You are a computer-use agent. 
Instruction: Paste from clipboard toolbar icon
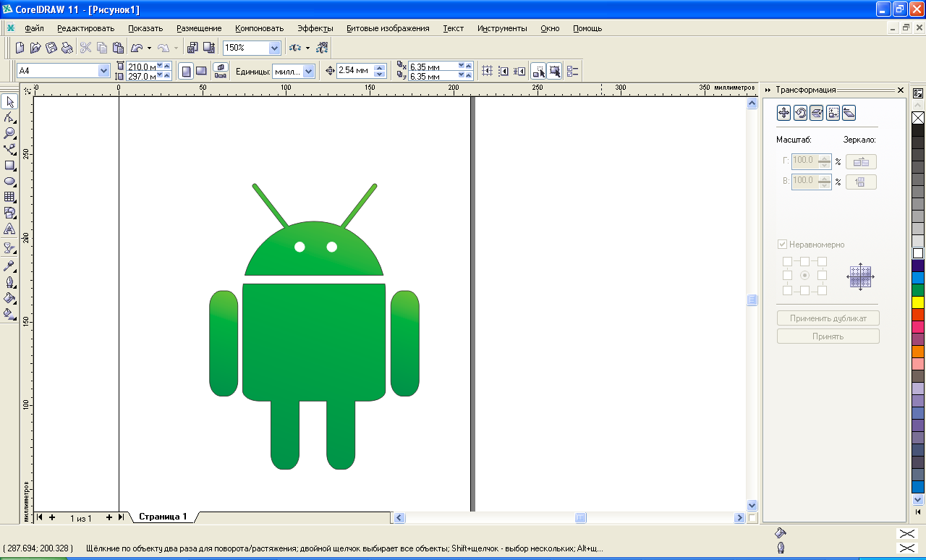(118, 48)
